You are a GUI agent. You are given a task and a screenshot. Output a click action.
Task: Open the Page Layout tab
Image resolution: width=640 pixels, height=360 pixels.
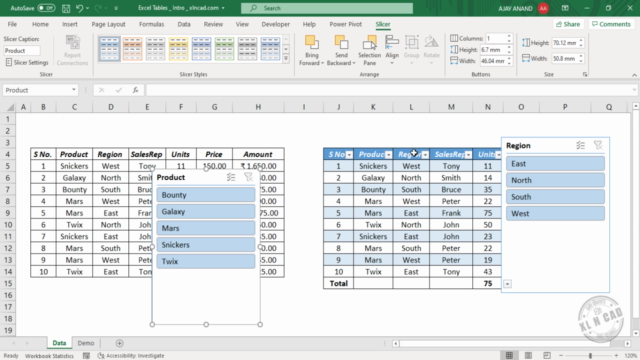108,24
